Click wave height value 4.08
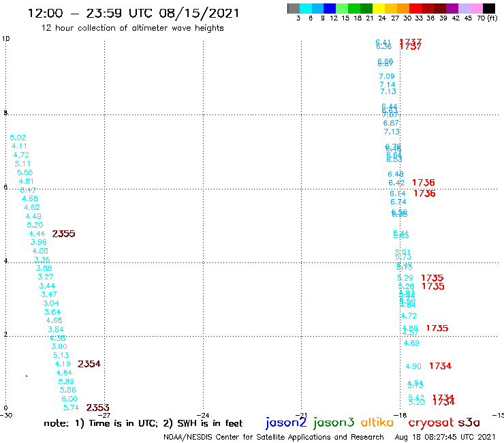The height and width of the screenshot is (443, 504). click(x=40, y=251)
